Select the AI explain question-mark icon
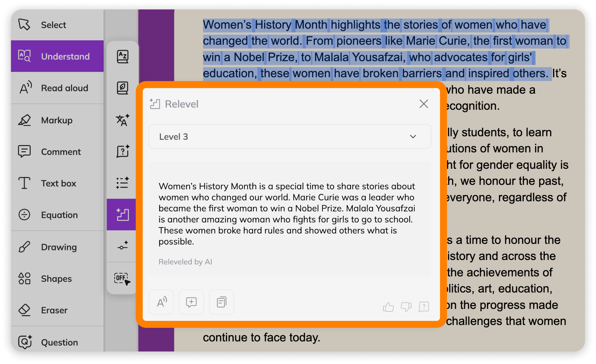 click(123, 151)
